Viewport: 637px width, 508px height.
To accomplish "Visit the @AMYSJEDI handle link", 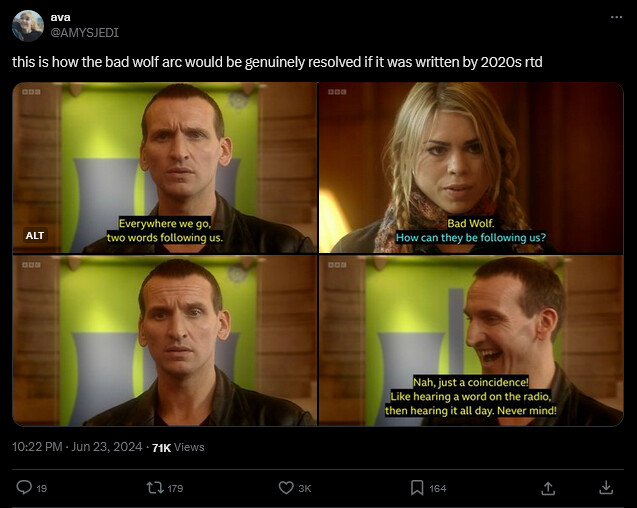I will [84, 33].
